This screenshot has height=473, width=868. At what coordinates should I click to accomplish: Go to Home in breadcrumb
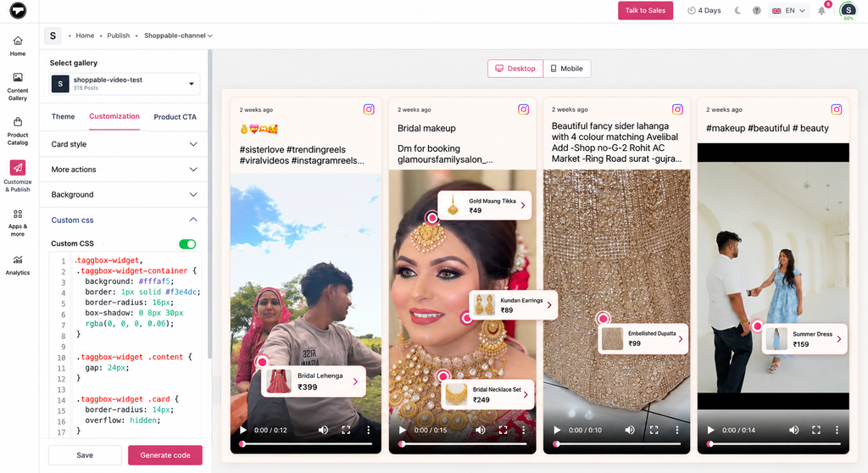(85, 36)
